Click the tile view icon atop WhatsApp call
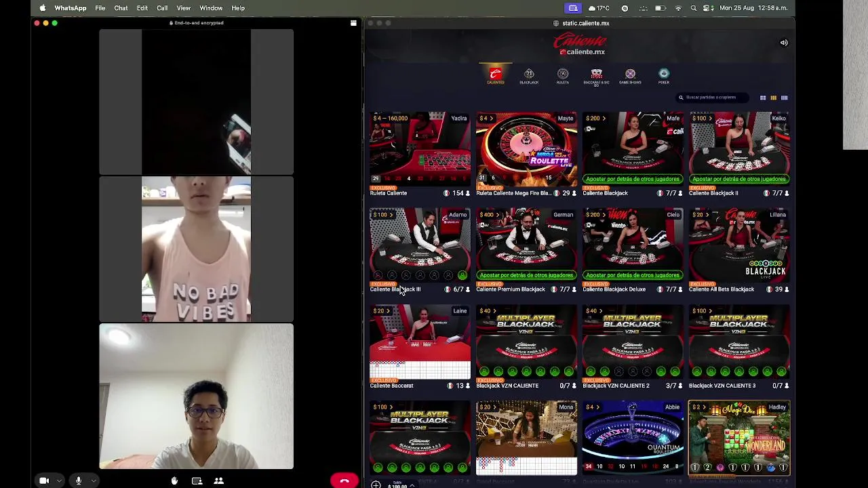Screen dimensions: 868x488 click(x=353, y=23)
